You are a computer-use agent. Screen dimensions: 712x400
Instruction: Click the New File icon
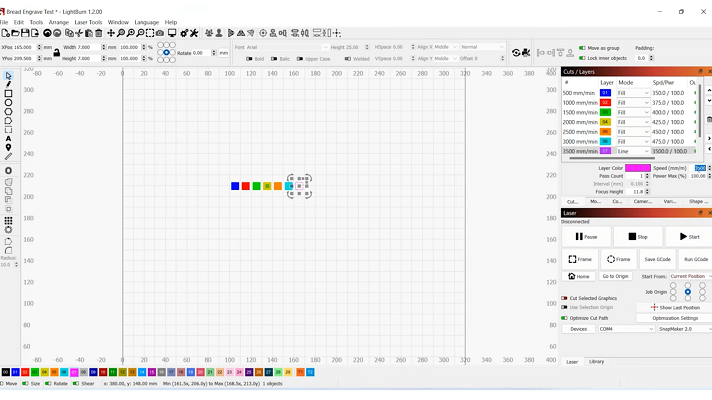(5, 33)
